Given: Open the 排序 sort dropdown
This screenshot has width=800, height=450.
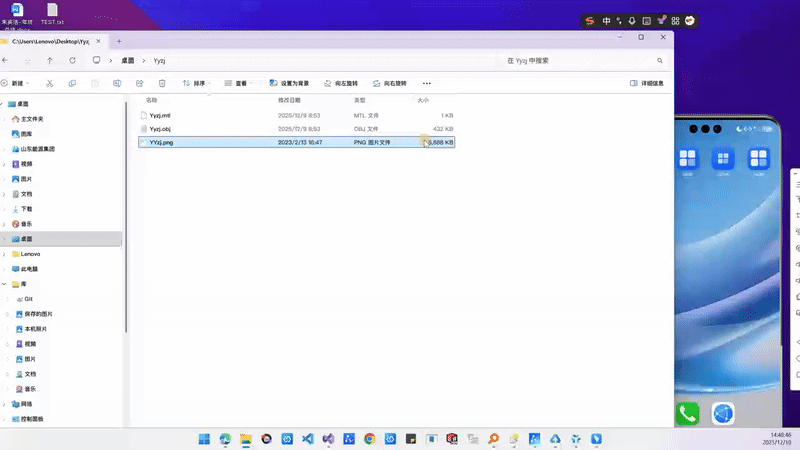Looking at the screenshot, I should [x=196, y=83].
